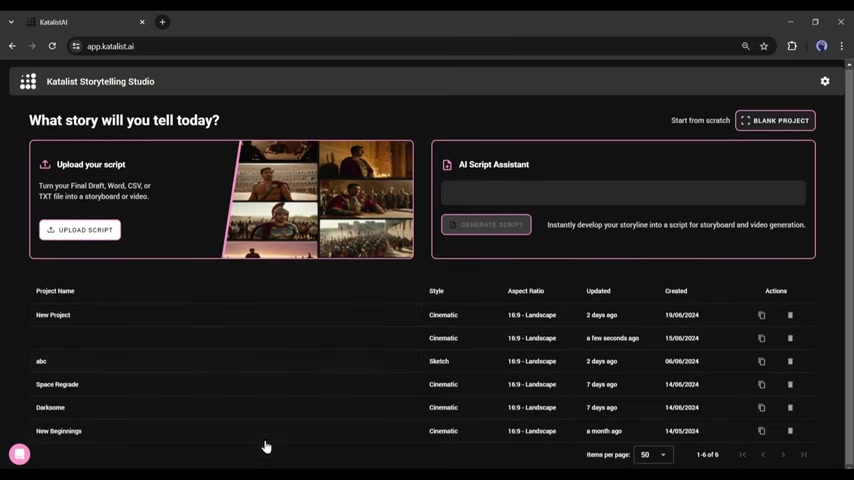The image size is (854, 480).
Task: Duplicate the abc project
Action: [761, 361]
